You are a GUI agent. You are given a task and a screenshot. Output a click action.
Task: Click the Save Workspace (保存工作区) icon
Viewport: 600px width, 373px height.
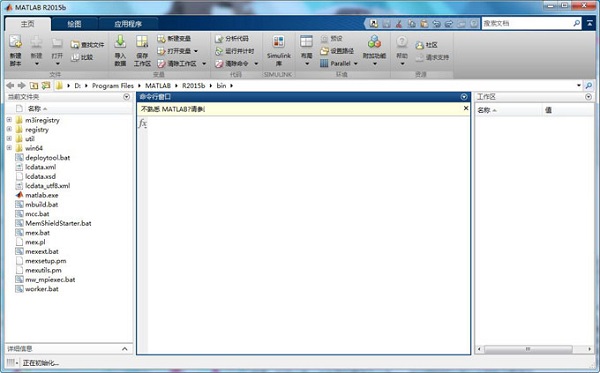(142, 41)
